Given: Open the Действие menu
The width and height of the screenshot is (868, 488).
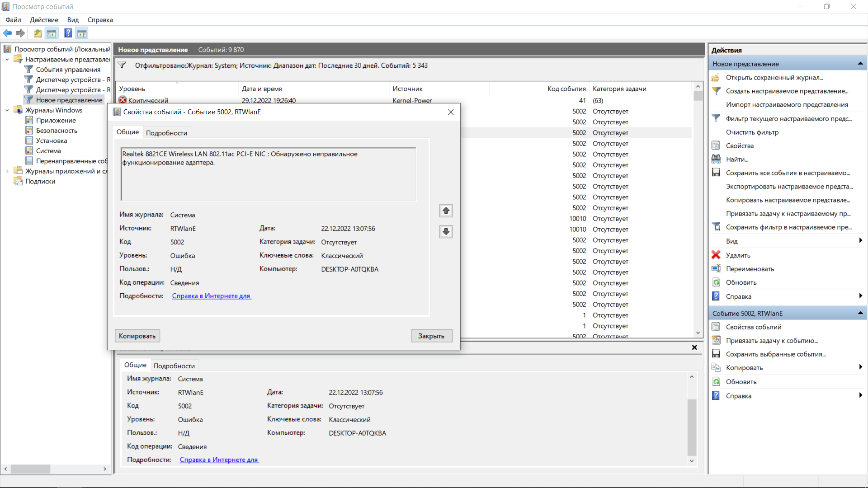Looking at the screenshot, I should coord(44,20).
